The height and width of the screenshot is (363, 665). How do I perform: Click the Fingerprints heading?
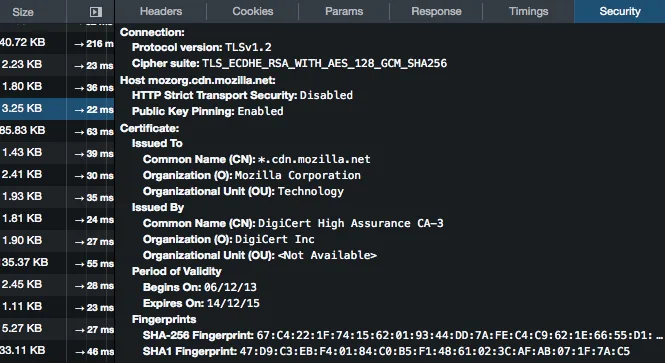(164, 319)
